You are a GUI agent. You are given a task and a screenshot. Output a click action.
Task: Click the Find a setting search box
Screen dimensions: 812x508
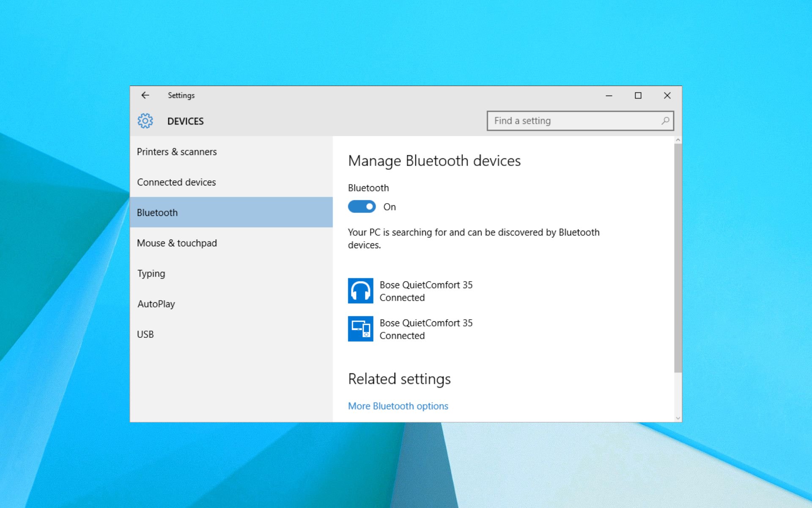pyautogui.click(x=580, y=121)
